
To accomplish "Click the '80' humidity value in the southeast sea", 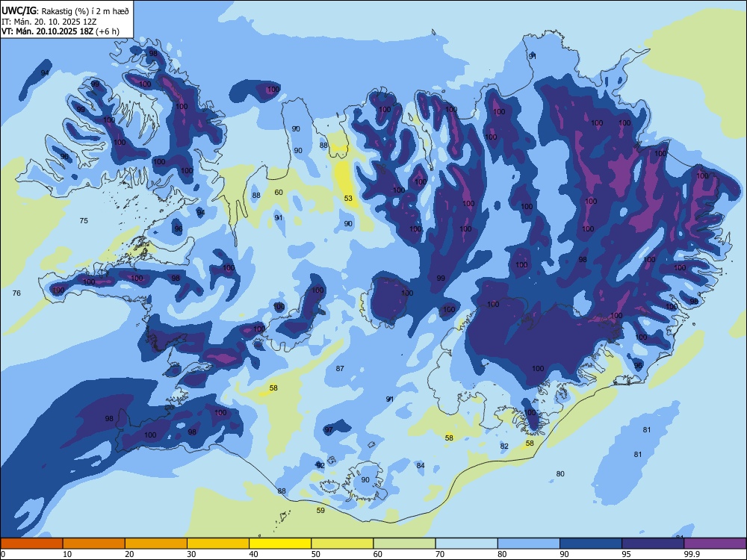I will pyautogui.click(x=560, y=473).
